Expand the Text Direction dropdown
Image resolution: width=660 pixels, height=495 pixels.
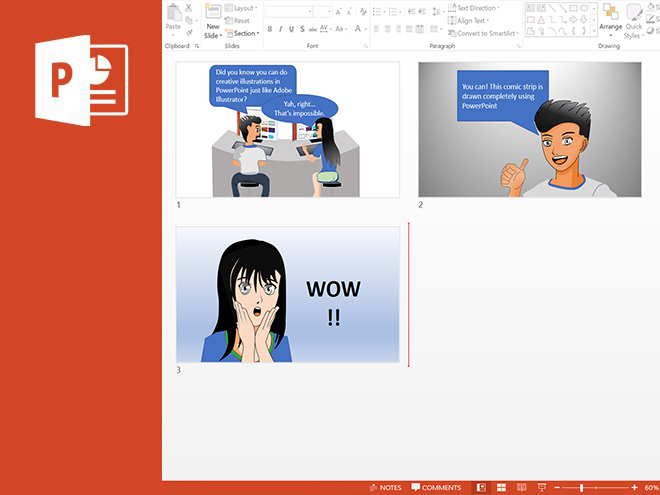(476, 8)
